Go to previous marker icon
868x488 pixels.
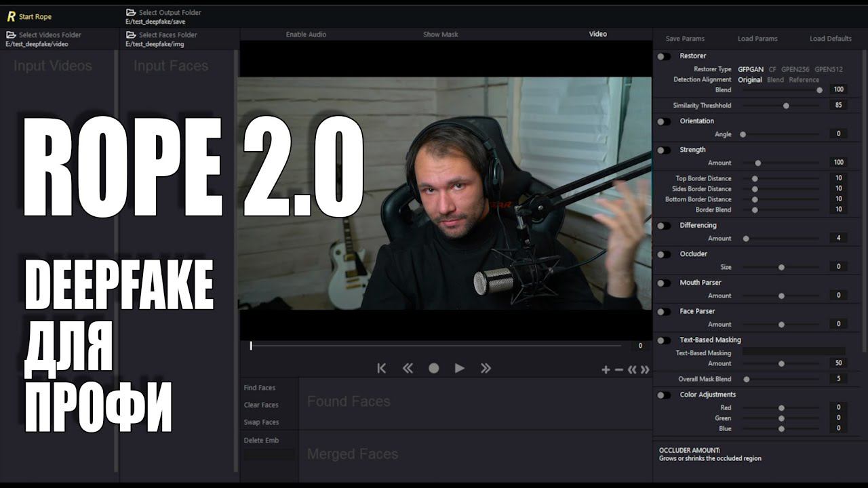(x=632, y=369)
